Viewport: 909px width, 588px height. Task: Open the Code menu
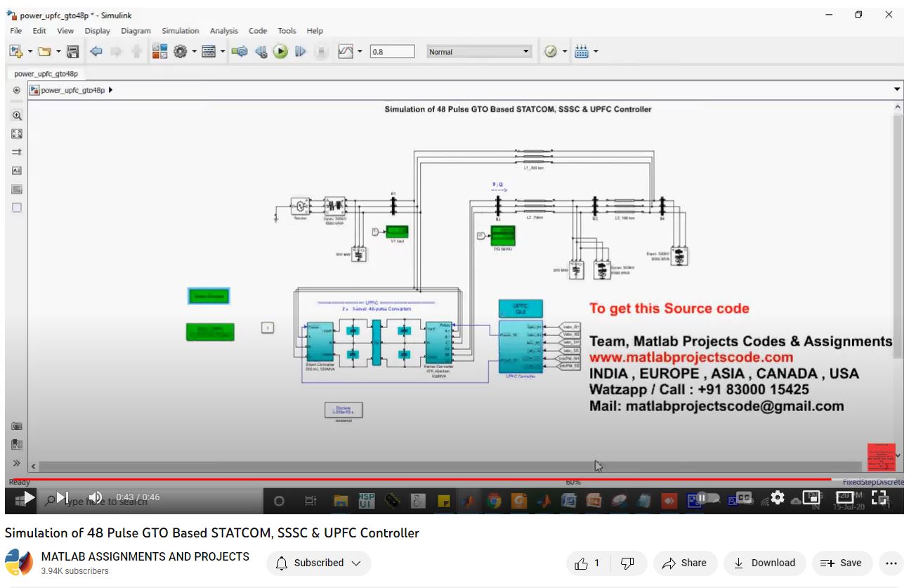point(258,31)
